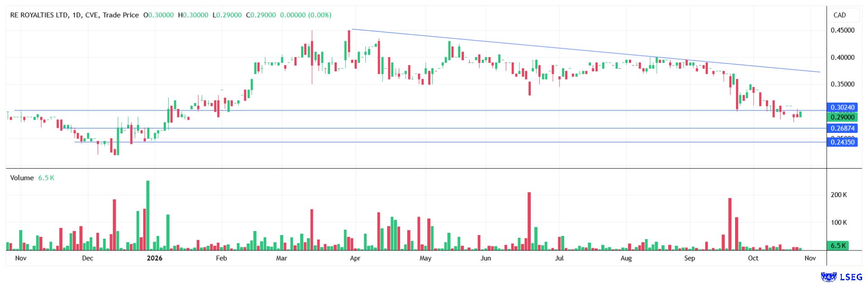The image size is (868, 283).
Task: Click the open price value O0.30000
Action: tap(158, 15)
